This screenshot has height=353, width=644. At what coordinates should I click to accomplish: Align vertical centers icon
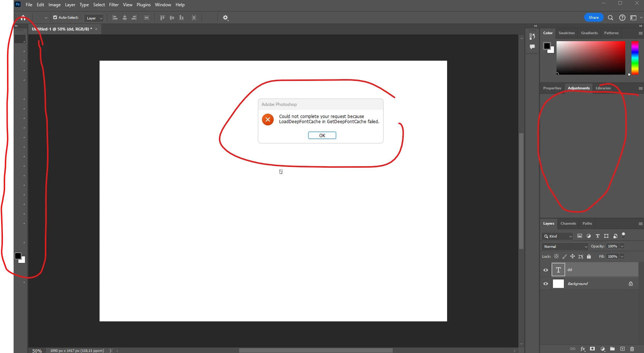(172, 18)
